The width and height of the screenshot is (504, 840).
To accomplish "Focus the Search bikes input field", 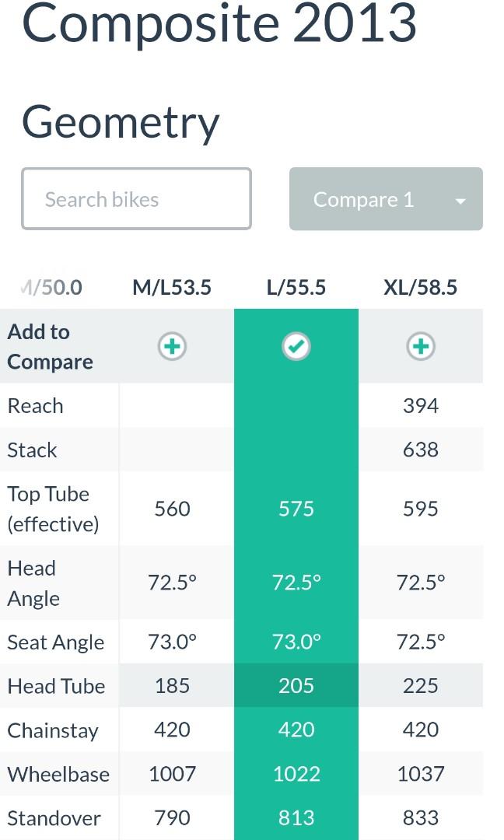I will tap(137, 199).
